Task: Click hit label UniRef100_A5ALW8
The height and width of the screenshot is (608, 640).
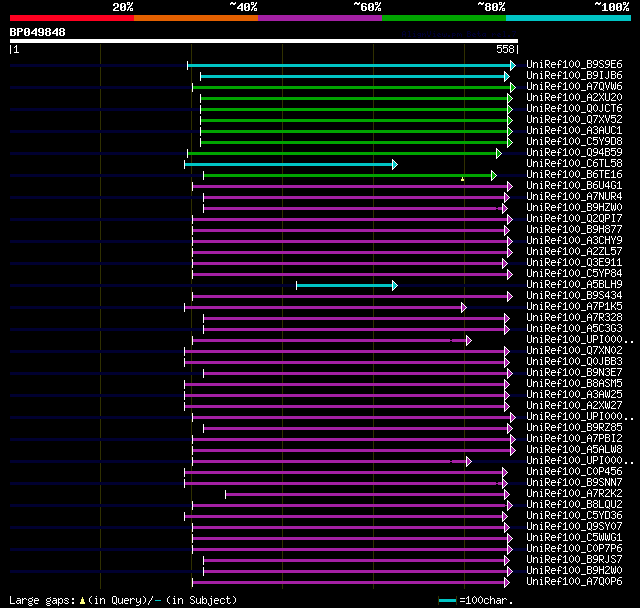Action: tap(574, 450)
